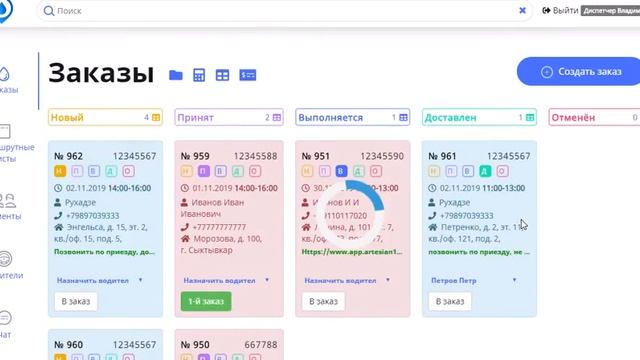The image size is (640, 360).
Task: Click 1-й заказ green button on order 959
Action: coord(206,302)
